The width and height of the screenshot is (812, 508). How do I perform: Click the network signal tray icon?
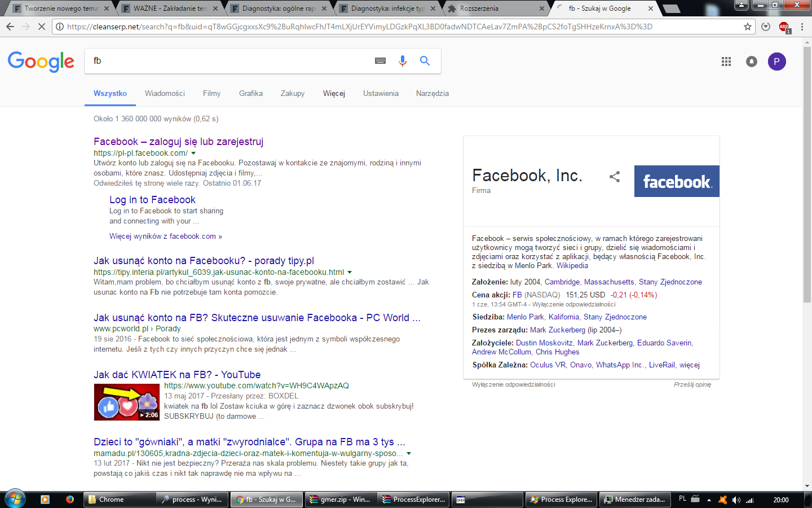click(750, 500)
